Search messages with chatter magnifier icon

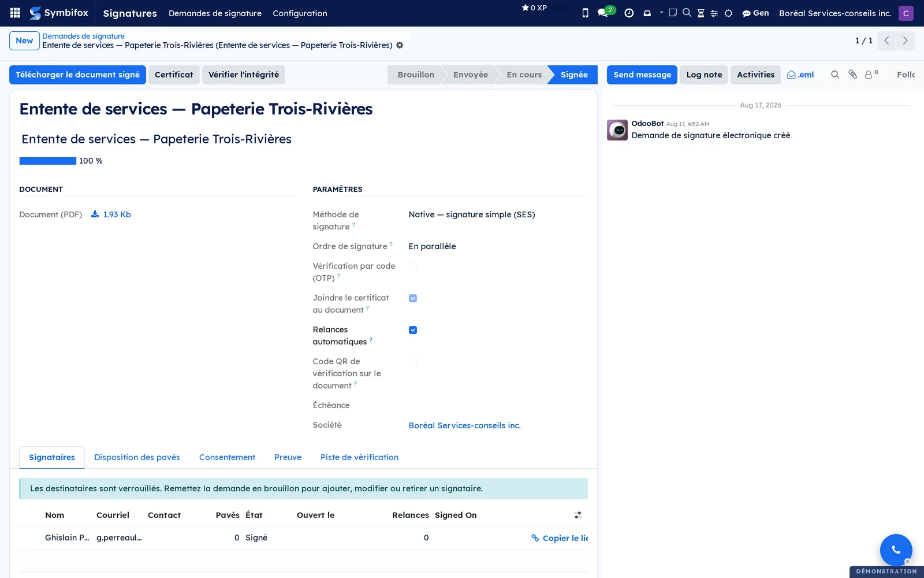(x=835, y=75)
